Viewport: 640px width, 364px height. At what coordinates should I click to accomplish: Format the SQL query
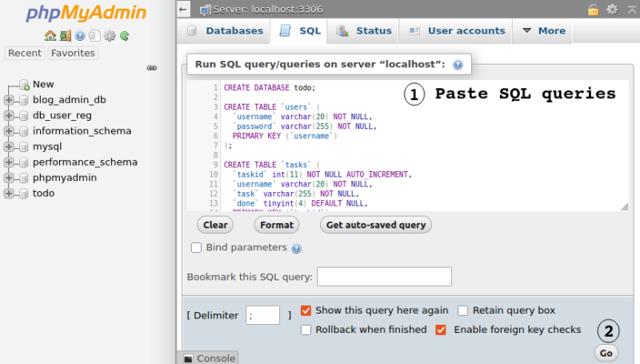tap(277, 225)
